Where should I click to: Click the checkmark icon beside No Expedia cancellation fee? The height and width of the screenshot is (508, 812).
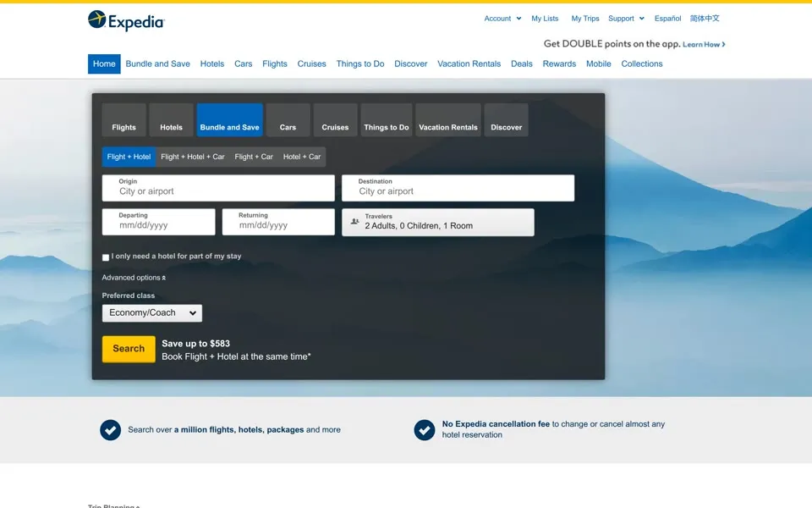click(x=424, y=430)
